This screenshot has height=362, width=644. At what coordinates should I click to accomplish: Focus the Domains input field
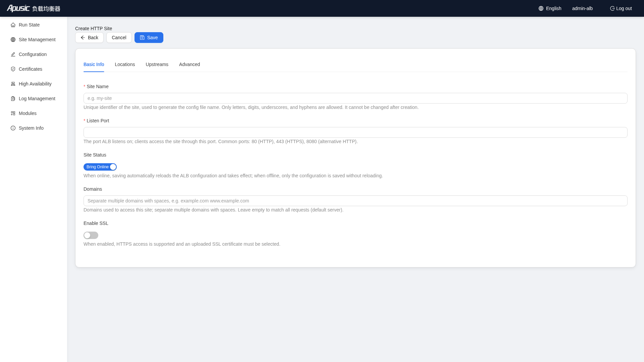[x=356, y=201]
